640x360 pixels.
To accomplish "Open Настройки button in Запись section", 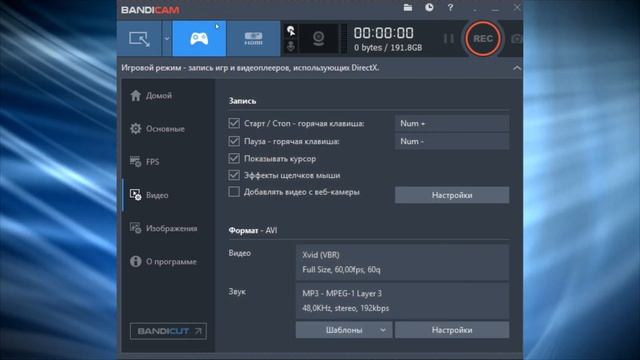I will click(452, 195).
